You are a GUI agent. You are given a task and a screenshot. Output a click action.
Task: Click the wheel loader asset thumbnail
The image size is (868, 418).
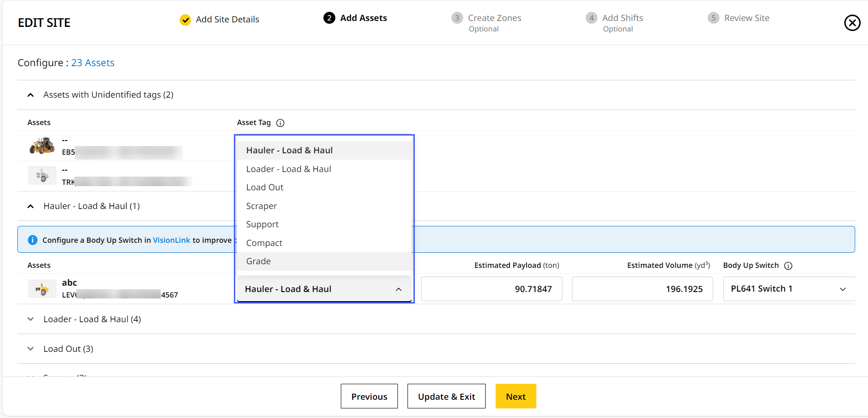(42, 146)
